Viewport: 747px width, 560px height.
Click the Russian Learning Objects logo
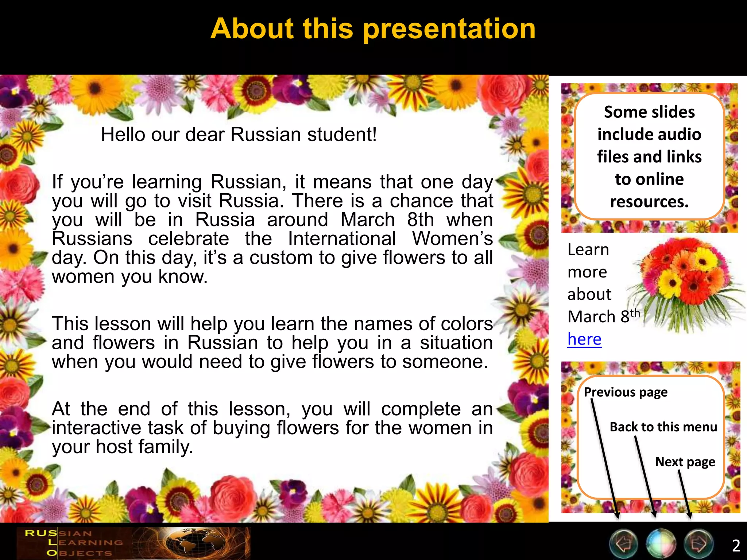tap(73, 543)
